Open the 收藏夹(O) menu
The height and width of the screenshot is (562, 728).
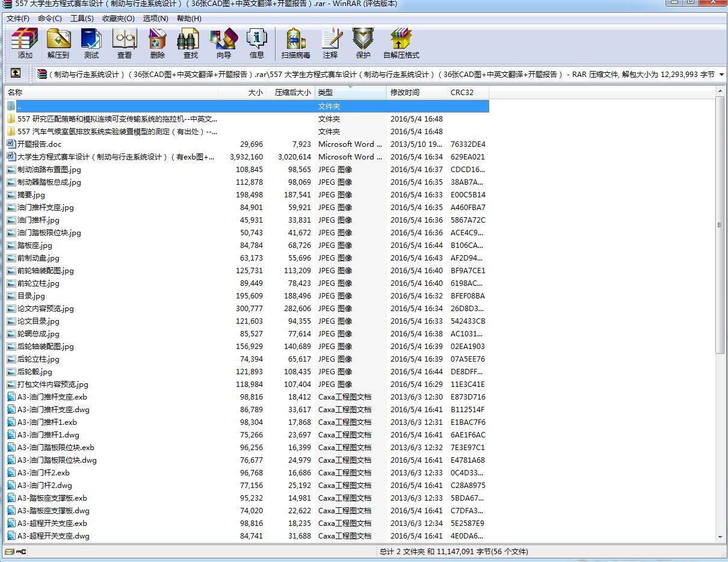point(119,18)
